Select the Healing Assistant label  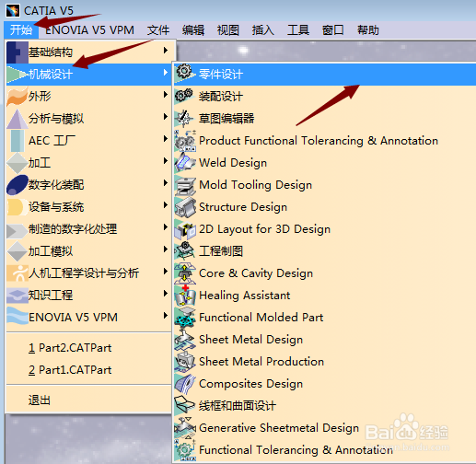[244, 296]
